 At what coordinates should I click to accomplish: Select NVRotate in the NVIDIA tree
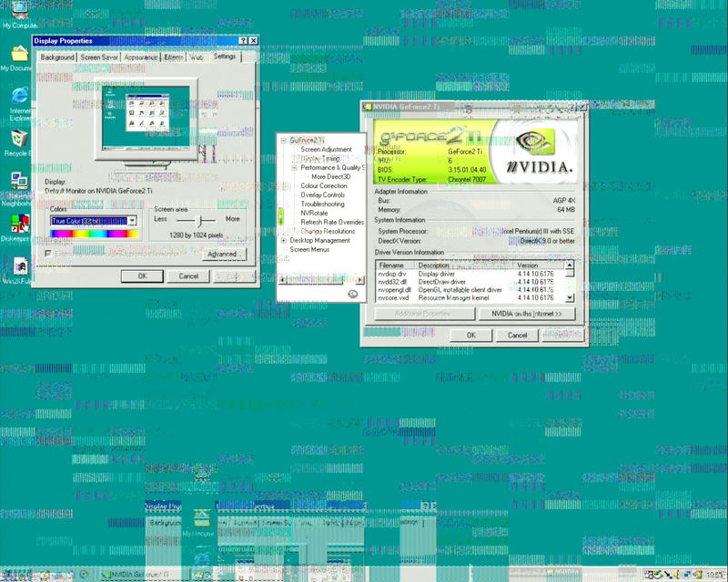[314, 213]
